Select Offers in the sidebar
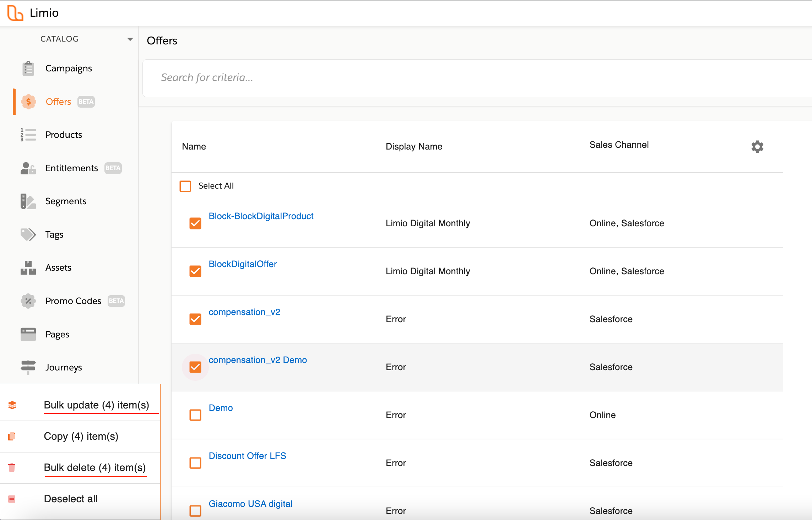This screenshot has height=520, width=812. click(x=58, y=102)
